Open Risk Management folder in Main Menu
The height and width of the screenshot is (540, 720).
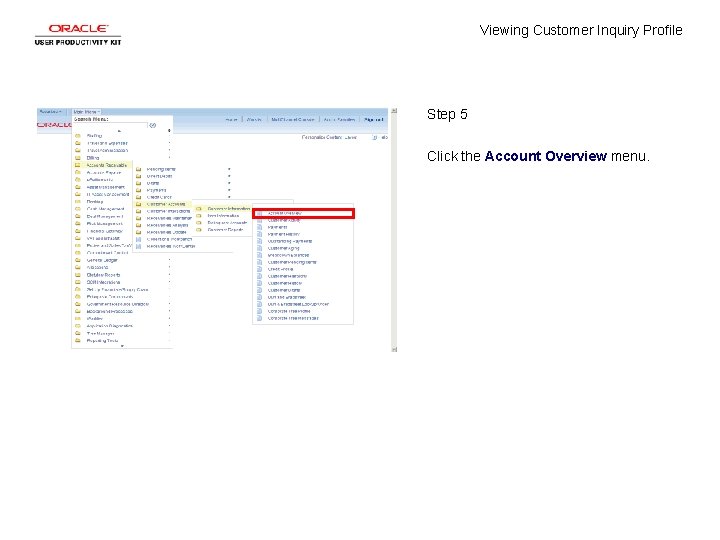pyautogui.click(x=105, y=224)
